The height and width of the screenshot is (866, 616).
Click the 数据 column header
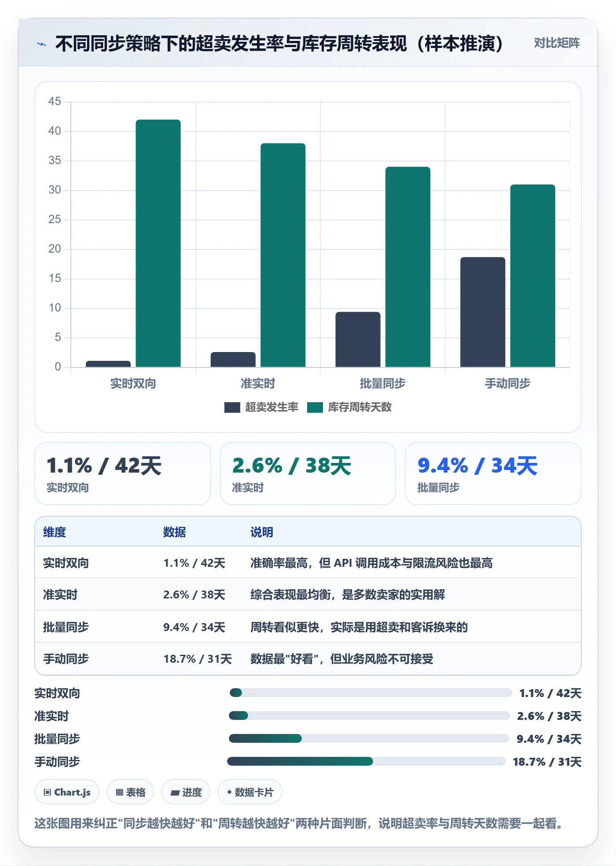coord(174,532)
